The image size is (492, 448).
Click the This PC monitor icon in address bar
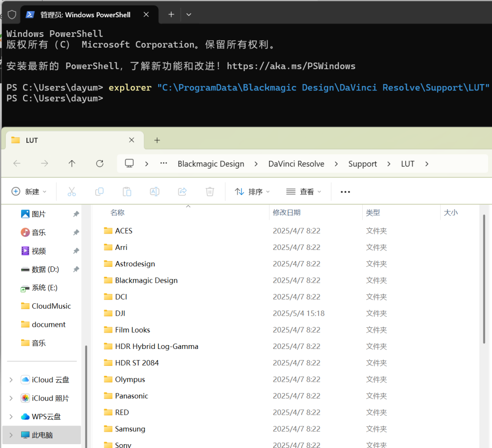(129, 163)
